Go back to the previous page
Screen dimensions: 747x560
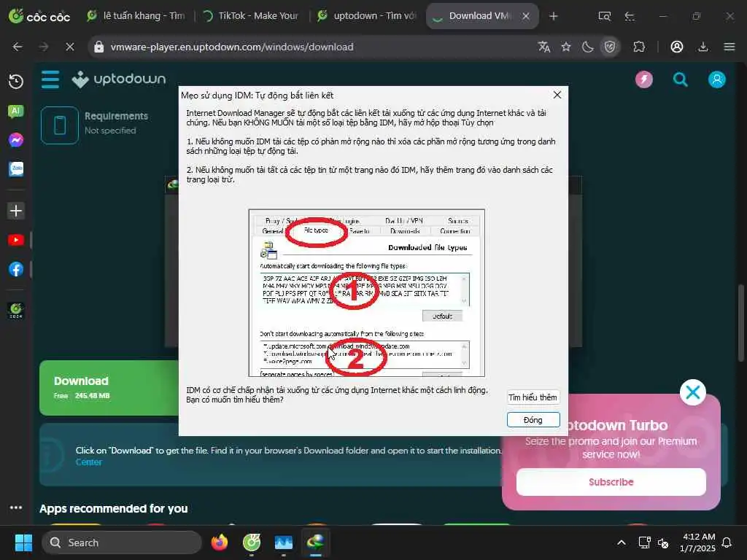point(18,47)
